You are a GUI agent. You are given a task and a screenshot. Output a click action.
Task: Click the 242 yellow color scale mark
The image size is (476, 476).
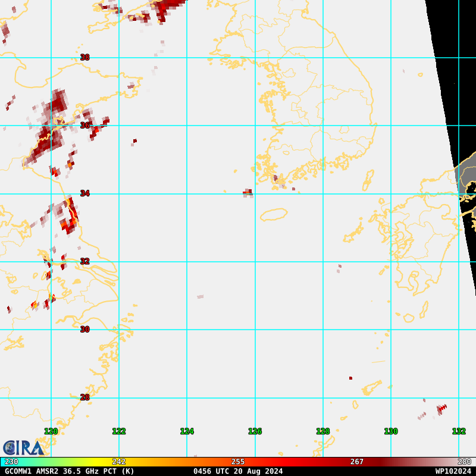tap(119, 462)
